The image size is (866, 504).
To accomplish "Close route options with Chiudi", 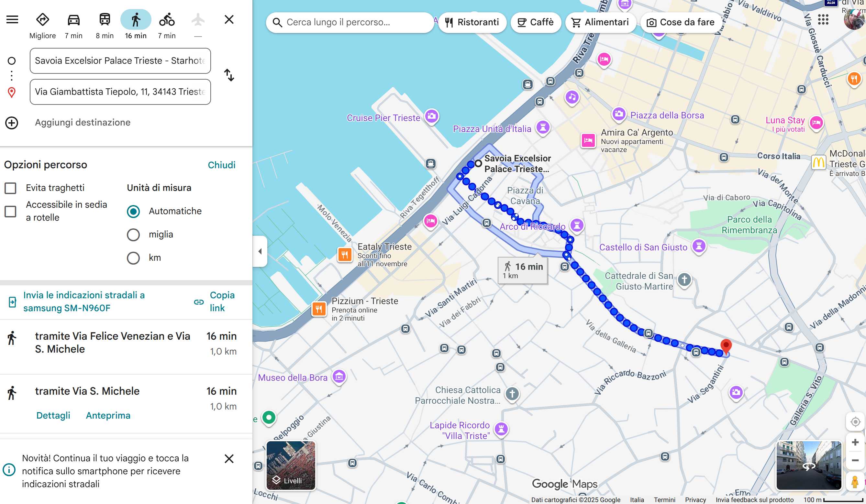I will point(222,165).
